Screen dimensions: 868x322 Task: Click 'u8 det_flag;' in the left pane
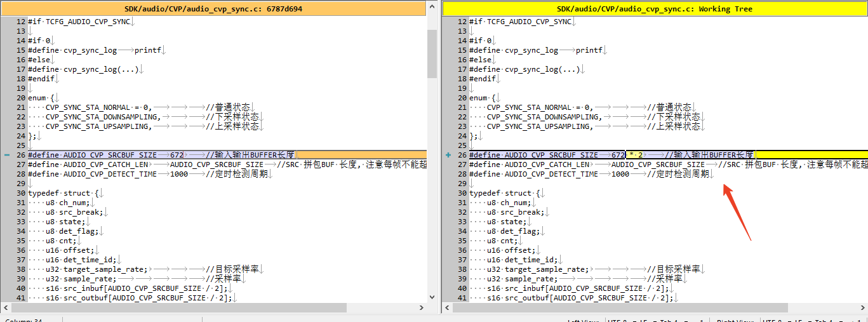click(x=72, y=231)
